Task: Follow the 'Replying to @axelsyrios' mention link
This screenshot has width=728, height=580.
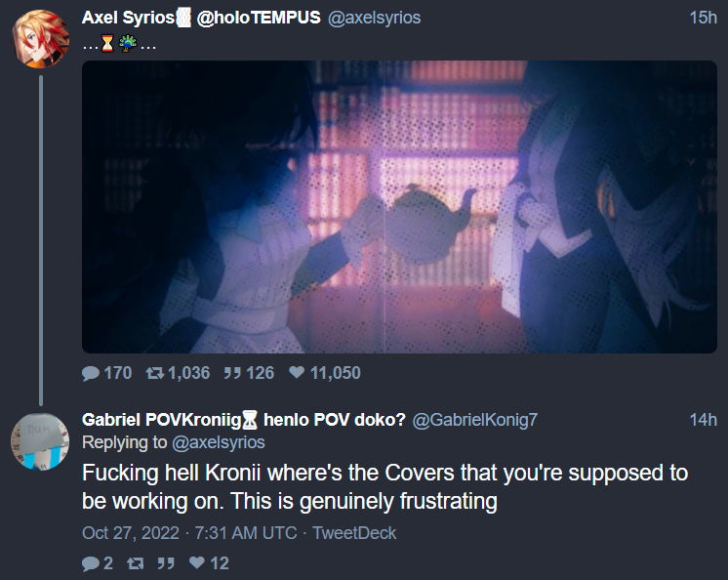Action: [219, 442]
